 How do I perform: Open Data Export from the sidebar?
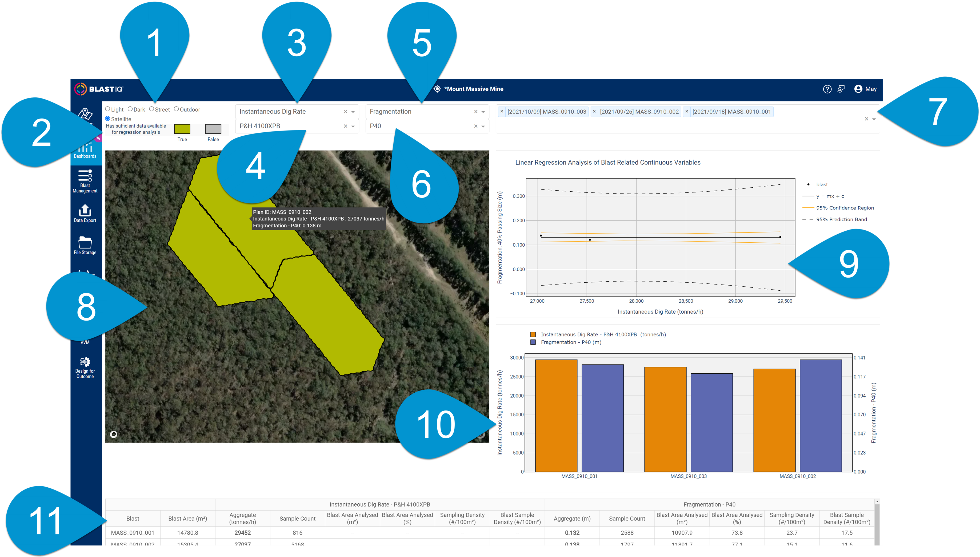coord(85,214)
